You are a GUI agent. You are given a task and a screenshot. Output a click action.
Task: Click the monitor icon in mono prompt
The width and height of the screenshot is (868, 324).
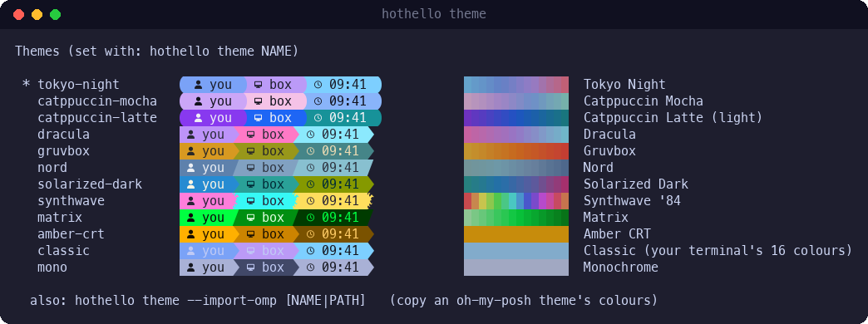(250, 267)
